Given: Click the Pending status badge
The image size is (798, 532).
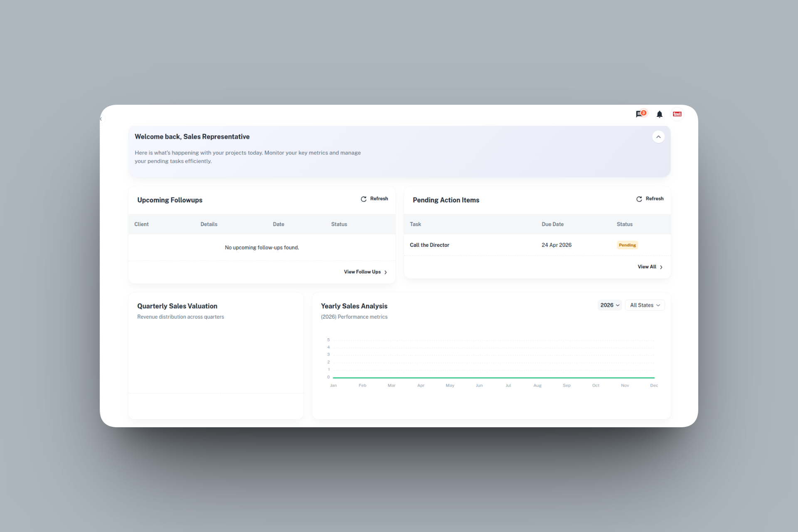Looking at the screenshot, I should click(x=627, y=245).
